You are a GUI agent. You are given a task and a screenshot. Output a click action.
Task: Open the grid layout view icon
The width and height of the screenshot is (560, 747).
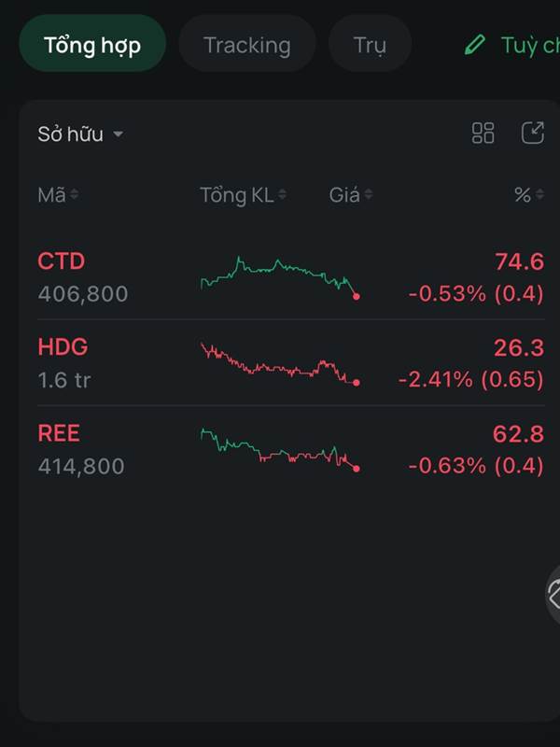pyautogui.click(x=483, y=134)
